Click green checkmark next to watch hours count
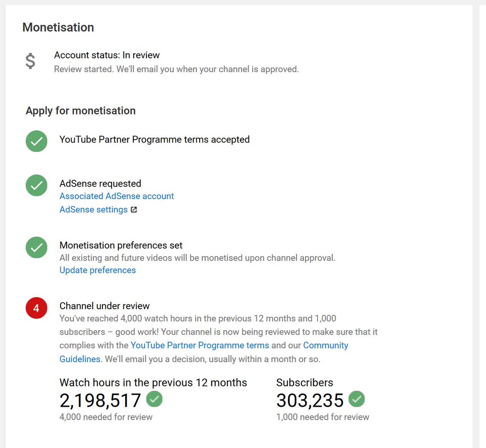The width and height of the screenshot is (486, 448). [154, 399]
